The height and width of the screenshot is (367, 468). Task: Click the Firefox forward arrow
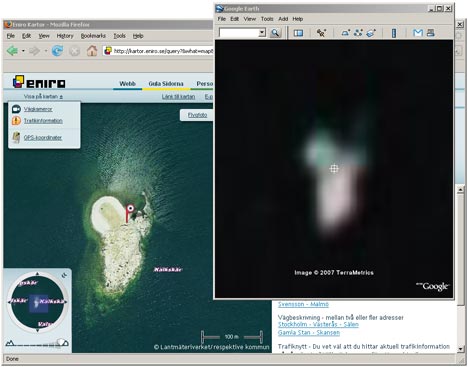click(x=34, y=51)
